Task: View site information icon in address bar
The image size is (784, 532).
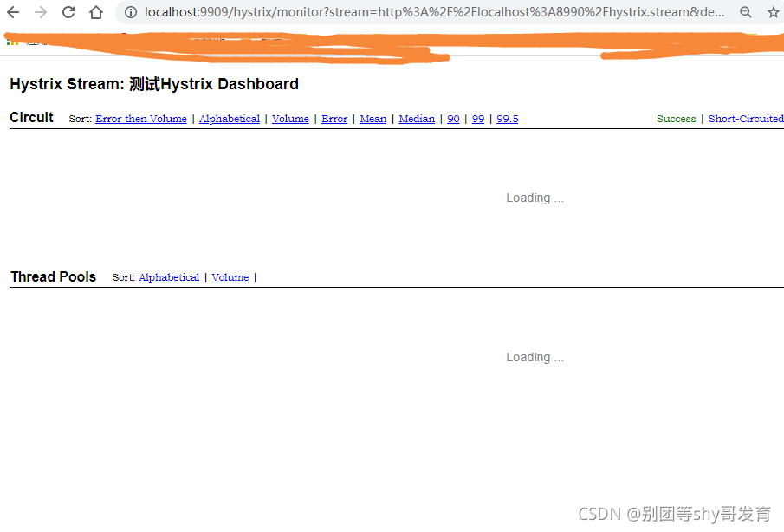Action: (x=131, y=12)
